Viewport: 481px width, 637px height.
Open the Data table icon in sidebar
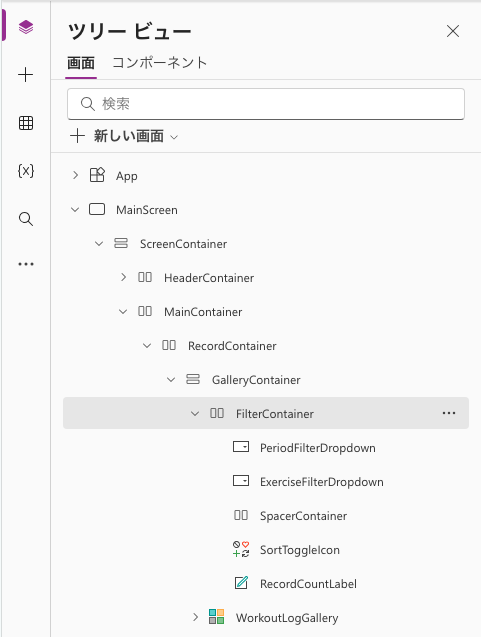(26, 123)
